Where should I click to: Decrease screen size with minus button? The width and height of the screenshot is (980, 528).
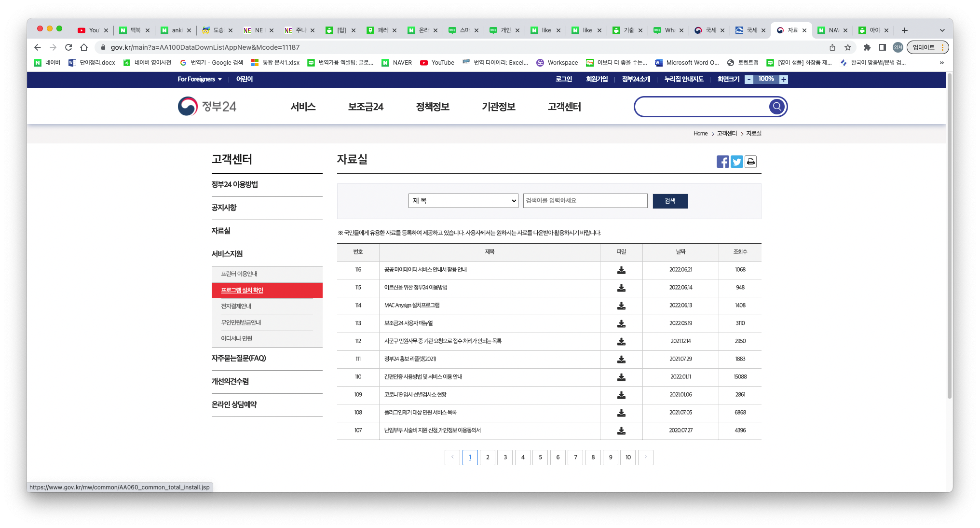pos(749,80)
